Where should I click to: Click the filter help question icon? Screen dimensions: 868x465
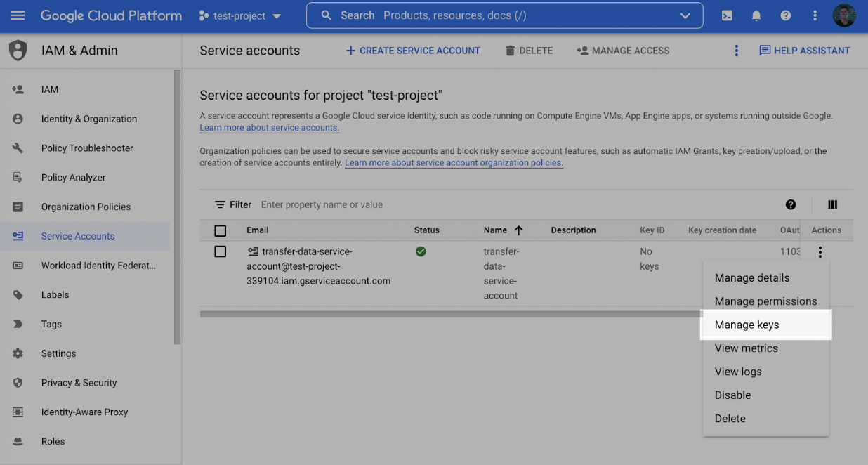791,205
